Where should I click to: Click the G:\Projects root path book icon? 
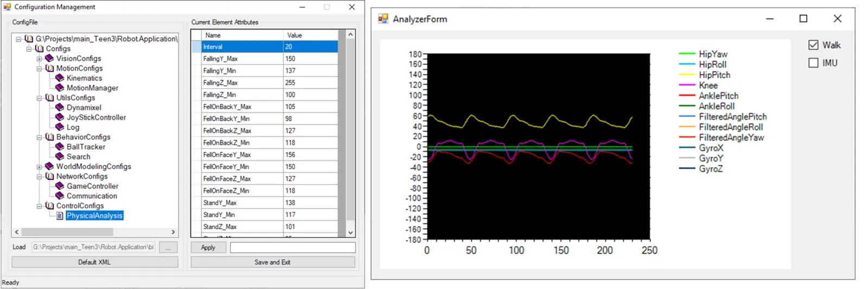29,38
